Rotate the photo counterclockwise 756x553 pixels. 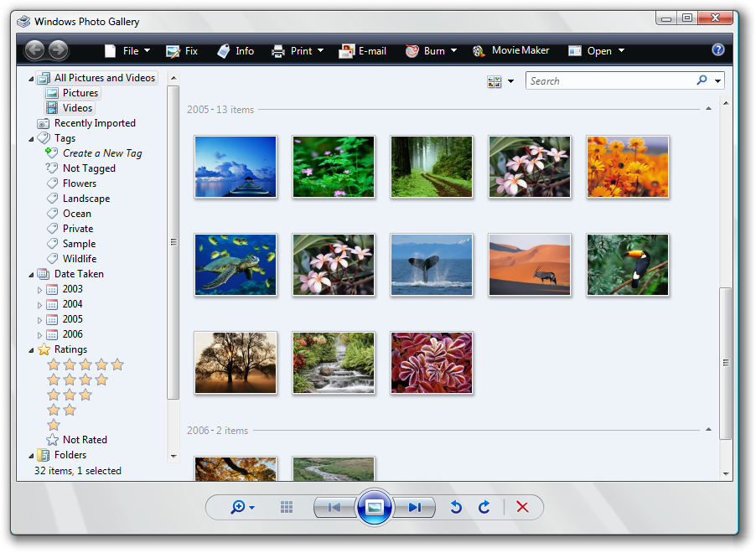[x=456, y=507]
